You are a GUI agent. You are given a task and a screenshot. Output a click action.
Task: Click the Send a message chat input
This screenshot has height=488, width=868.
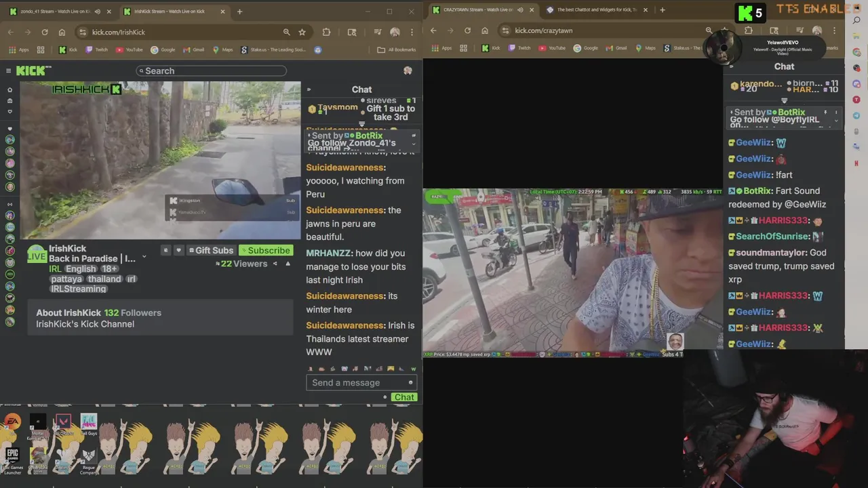point(361,382)
